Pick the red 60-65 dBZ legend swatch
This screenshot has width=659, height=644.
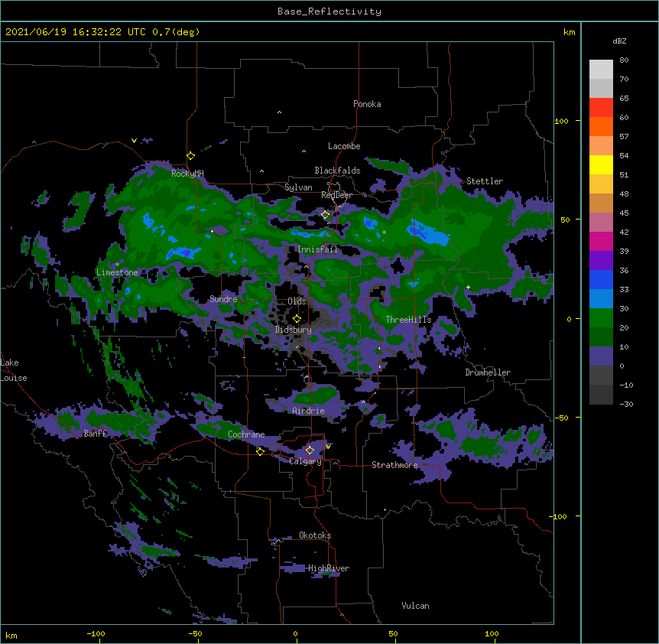[x=601, y=108]
